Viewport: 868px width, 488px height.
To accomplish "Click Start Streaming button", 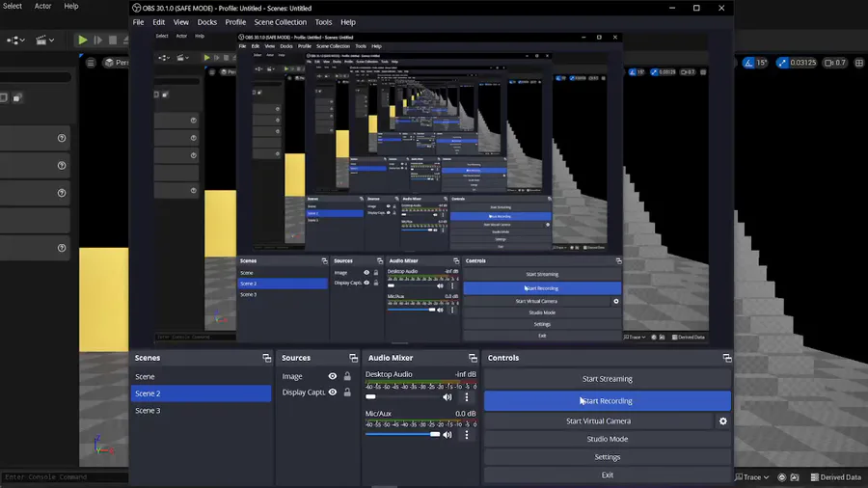I will coord(608,379).
